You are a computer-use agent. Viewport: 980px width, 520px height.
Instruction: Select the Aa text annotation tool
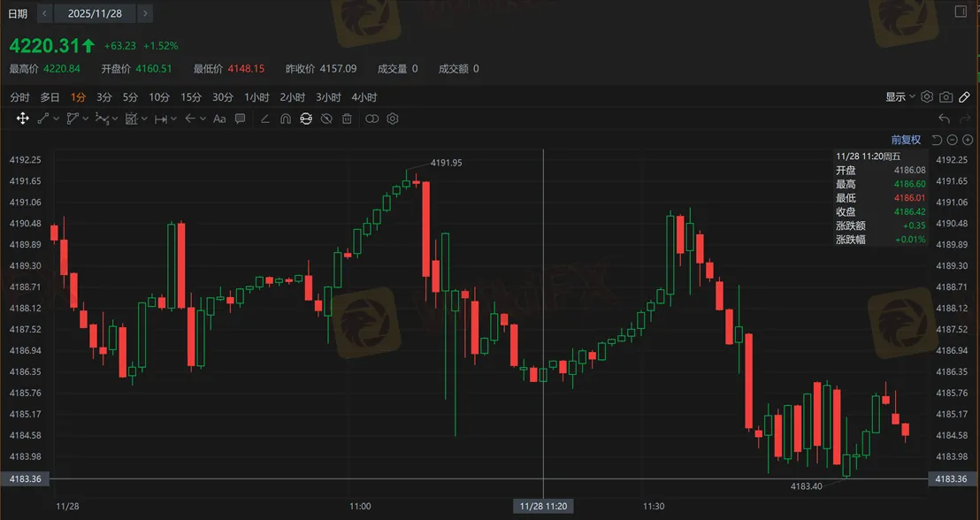[x=219, y=119]
